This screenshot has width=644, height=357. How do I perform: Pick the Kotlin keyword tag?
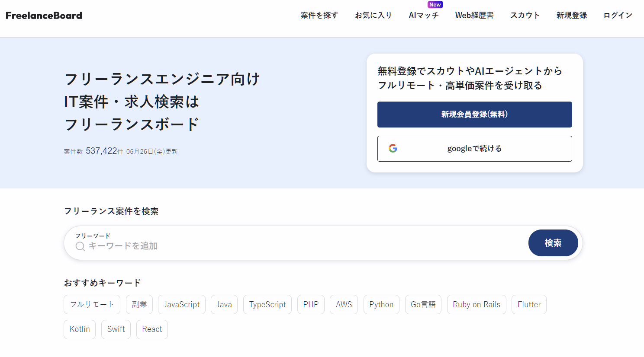point(80,329)
